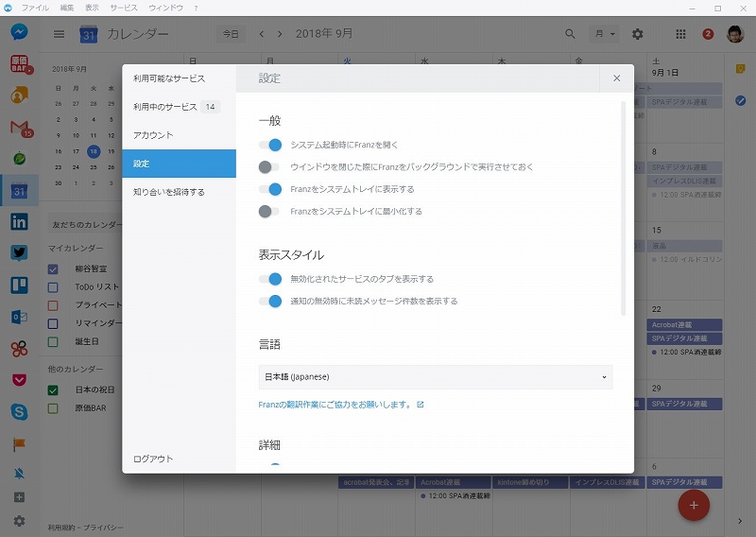Check the ToDo リスト calendar checkbox

[x=53, y=287]
